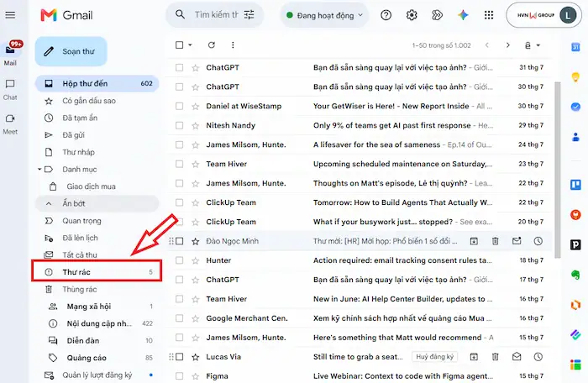Open Tất cả thư all mail
This screenshot has height=383, width=588.
click(97, 255)
